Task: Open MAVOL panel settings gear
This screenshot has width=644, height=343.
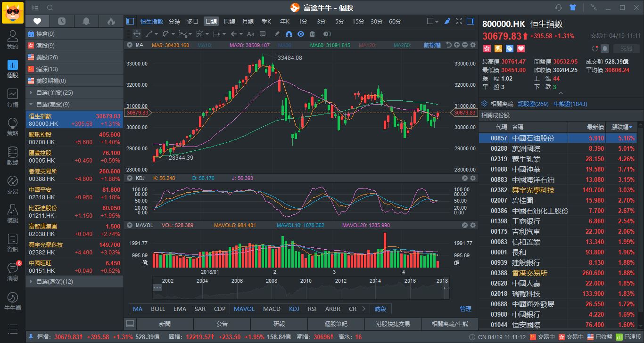Action: pyautogui.click(x=473, y=225)
